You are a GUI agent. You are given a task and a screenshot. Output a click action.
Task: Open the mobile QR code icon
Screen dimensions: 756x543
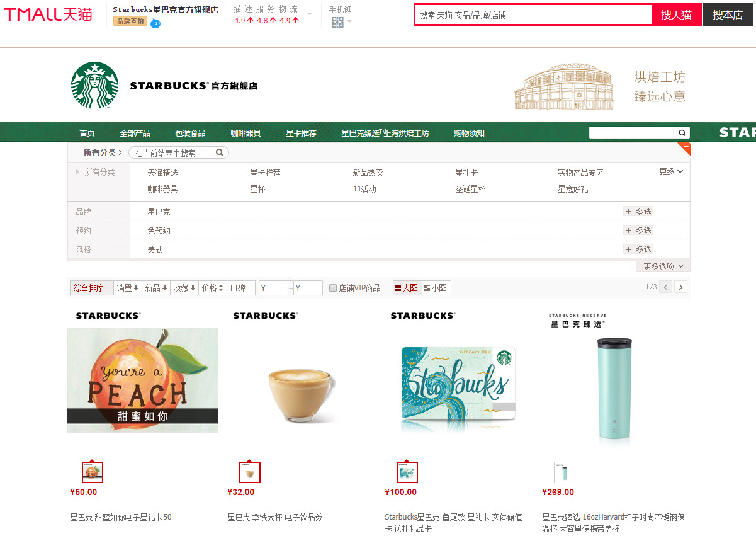(x=337, y=22)
